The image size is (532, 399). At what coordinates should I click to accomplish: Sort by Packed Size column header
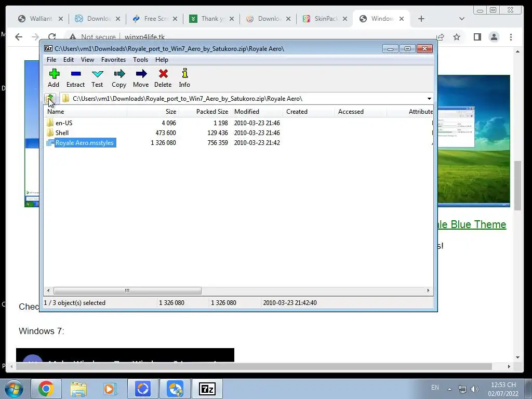[205, 112]
